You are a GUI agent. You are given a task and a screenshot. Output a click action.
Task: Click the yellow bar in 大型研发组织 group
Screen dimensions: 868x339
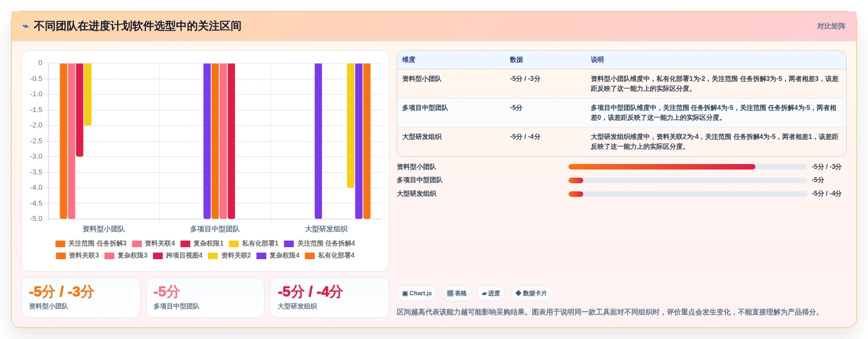[x=350, y=126]
